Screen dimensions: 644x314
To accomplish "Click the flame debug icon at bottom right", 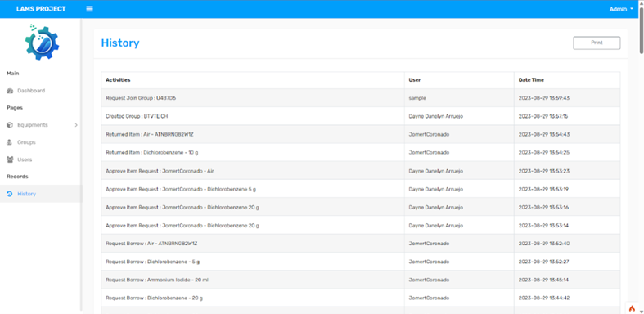I will click(x=632, y=308).
